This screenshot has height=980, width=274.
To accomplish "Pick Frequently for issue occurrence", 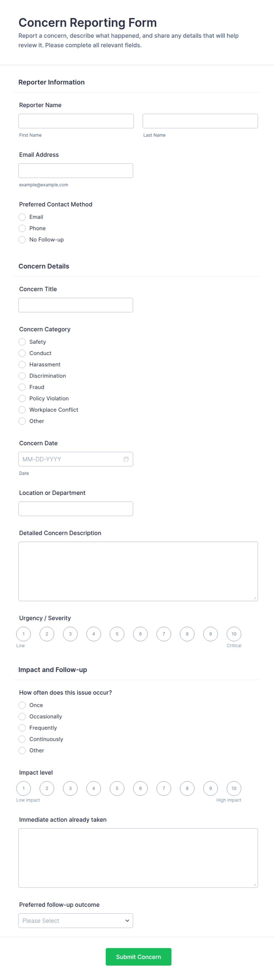I will click(x=22, y=728).
